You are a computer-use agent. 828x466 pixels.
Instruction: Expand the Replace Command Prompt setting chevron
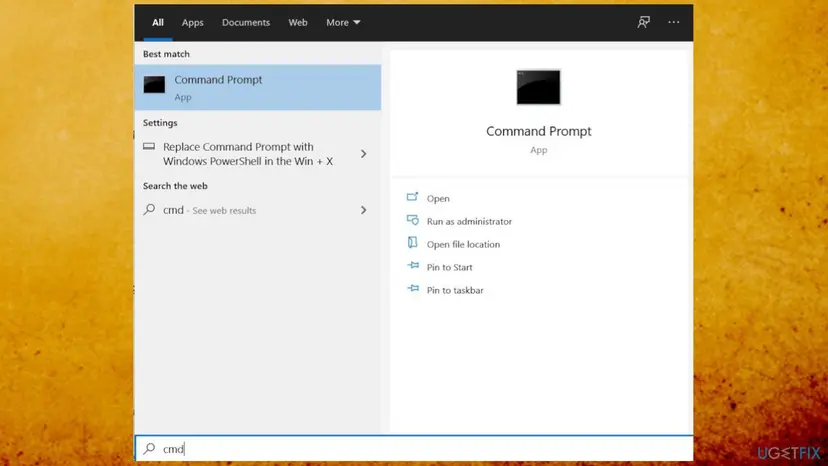[x=363, y=154]
